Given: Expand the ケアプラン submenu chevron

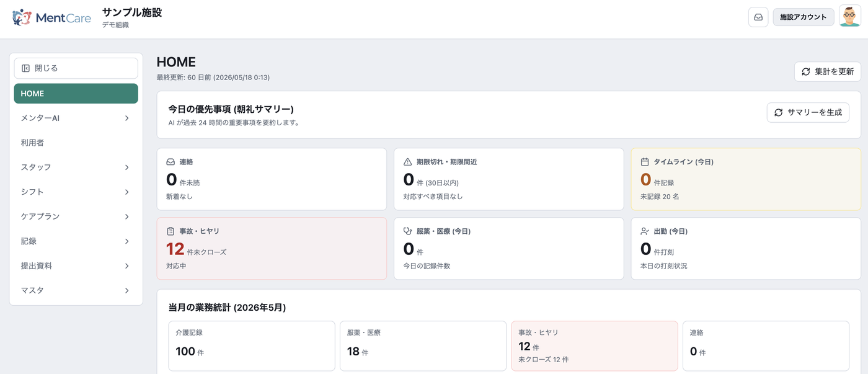Looking at the screenshot, I should coord(126,216).
